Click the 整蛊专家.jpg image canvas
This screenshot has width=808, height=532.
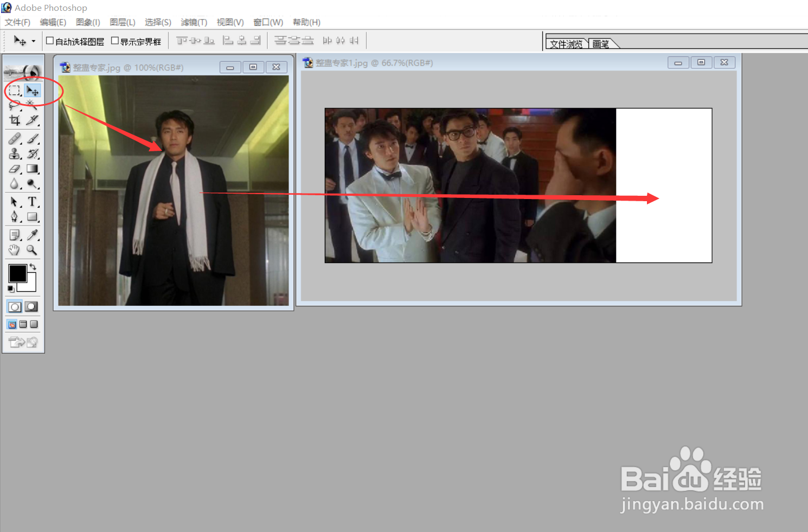(x=174, y=190)
